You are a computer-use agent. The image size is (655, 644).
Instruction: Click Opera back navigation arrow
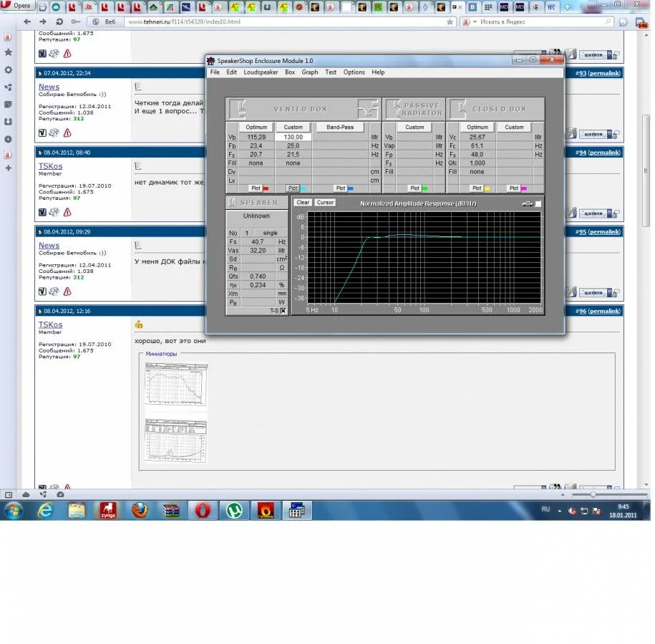point(27,21)
